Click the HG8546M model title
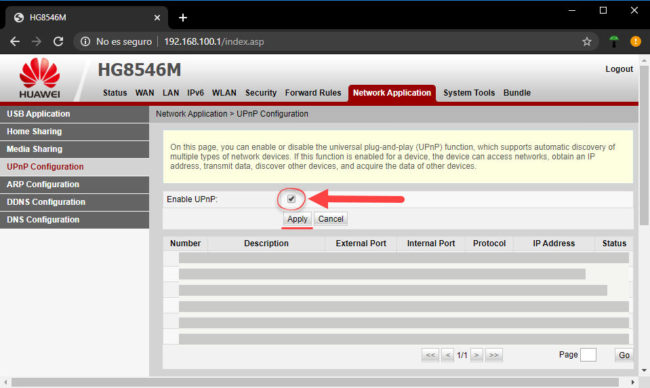The height and width of the screenshot is (388, 650). pyautogui.click(x=139, y=70)
